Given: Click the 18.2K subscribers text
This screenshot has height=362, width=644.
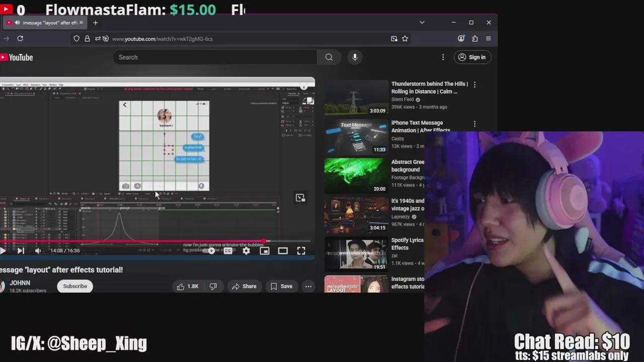Looking at the screenshot, I should (28, 291).
